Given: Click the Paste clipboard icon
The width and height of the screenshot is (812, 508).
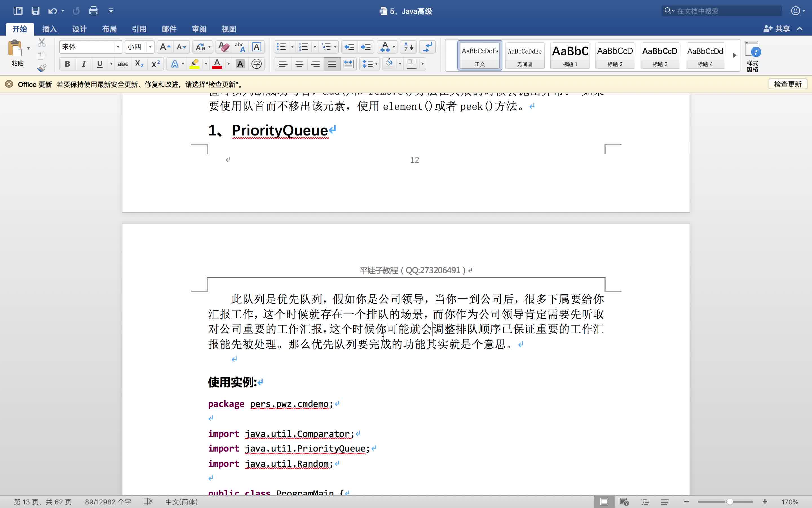Looking at the screenshot, I should tap(15, 48).
